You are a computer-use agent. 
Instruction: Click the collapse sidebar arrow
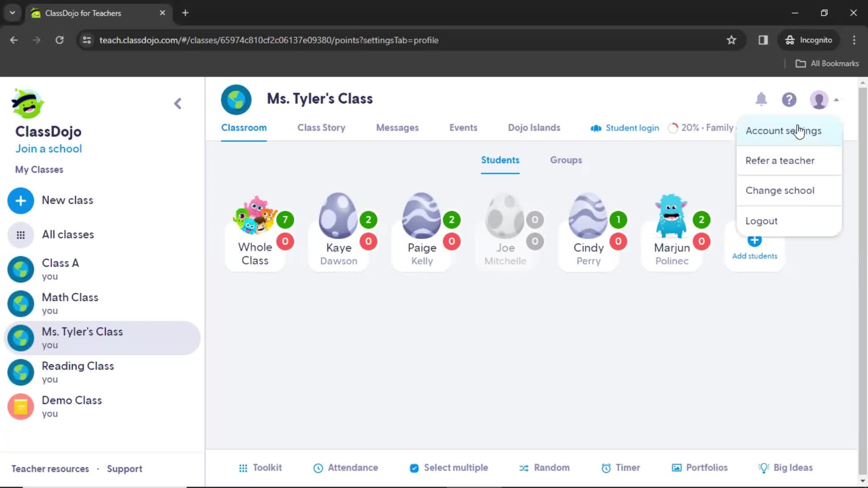pos(178,103)
